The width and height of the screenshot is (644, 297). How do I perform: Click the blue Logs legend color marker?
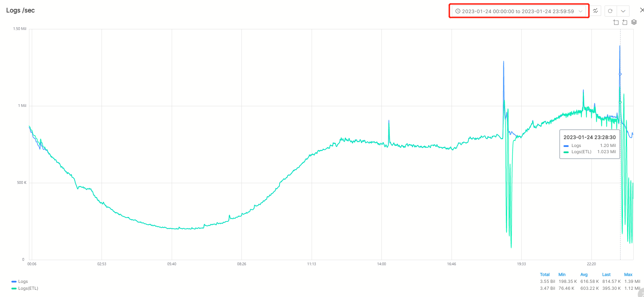(x=14, y=281)
